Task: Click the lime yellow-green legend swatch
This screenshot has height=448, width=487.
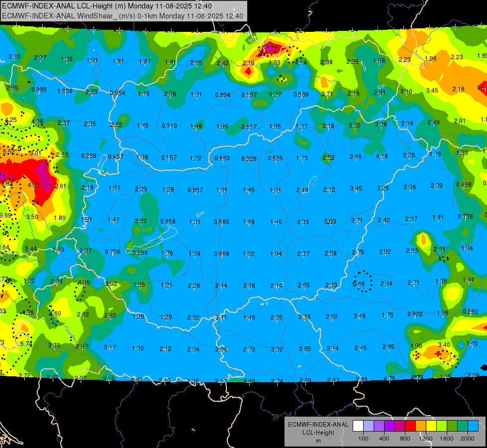Action: [442, 426]
